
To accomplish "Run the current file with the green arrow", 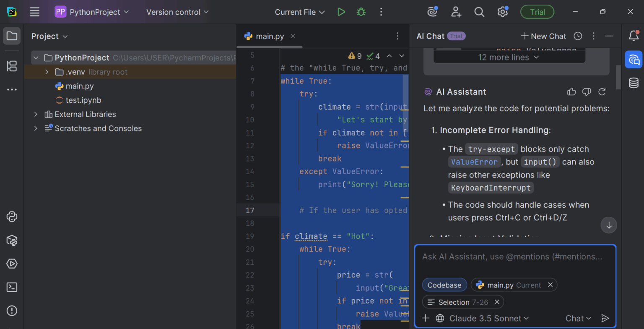I will [341, 12].
